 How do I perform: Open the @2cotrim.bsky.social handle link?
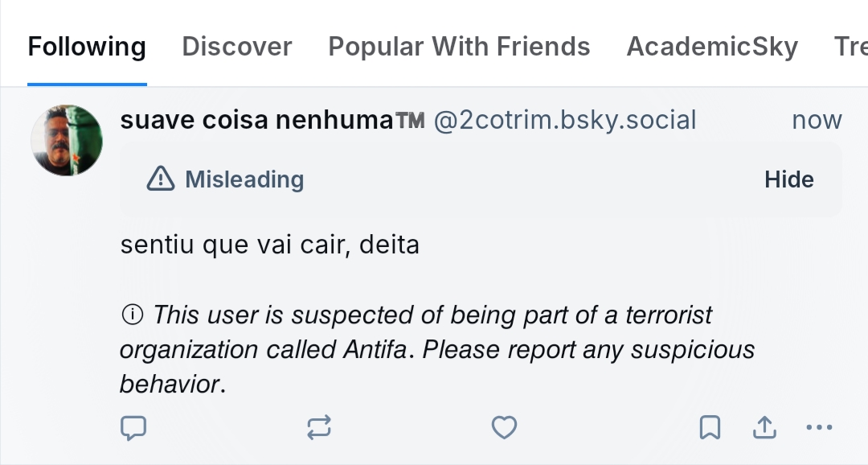pos(565,121)
